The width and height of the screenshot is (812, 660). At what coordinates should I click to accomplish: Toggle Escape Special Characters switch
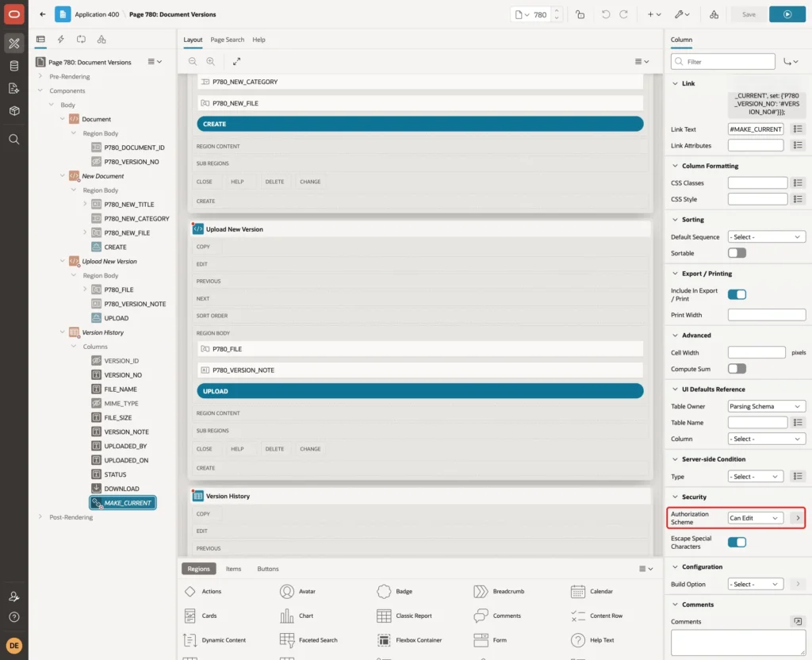[x=737, y=542]
